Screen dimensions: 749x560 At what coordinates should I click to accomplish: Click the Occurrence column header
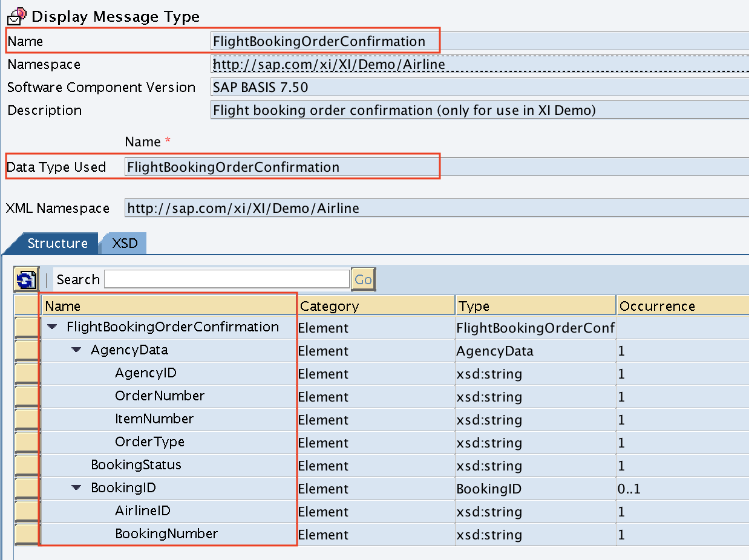[683, 306]
